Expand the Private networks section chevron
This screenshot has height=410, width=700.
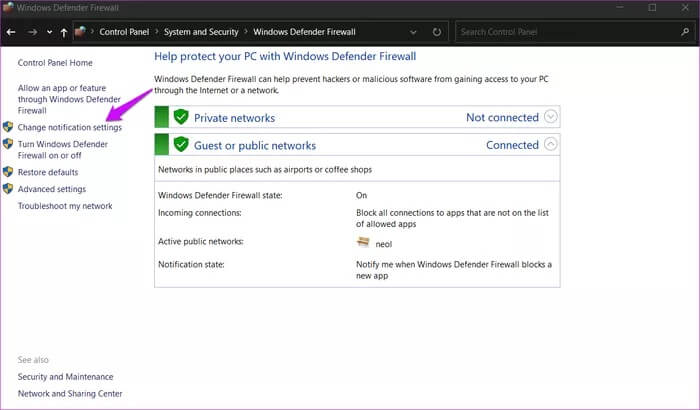tap(551, 117)
